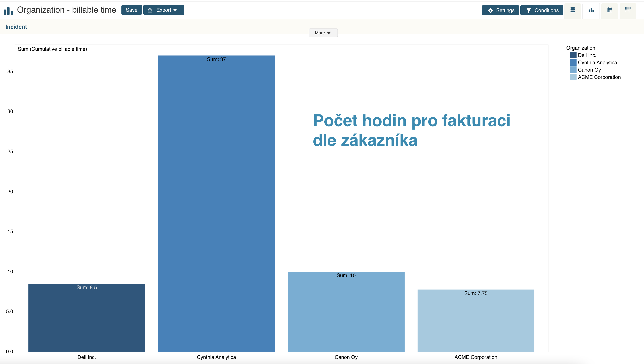This screenshot has height=364, width=644.
Task: Click the bar chart icon beside title
Action: point(8,11)
